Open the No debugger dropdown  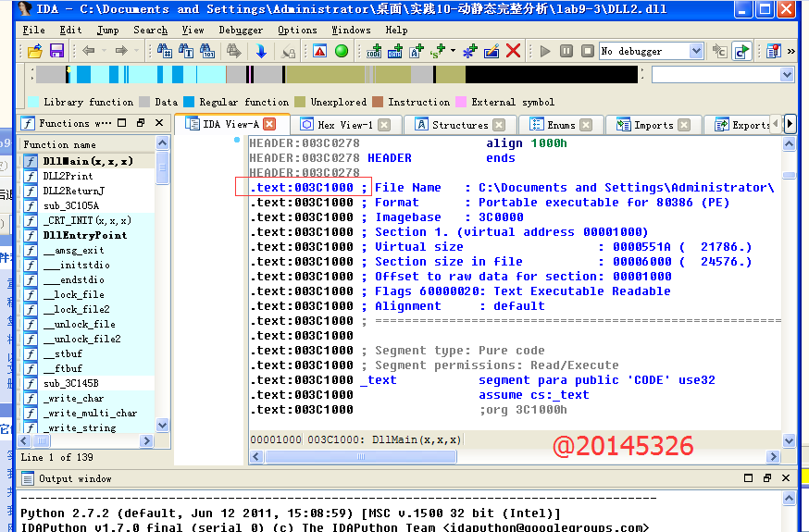coord(696,51)
